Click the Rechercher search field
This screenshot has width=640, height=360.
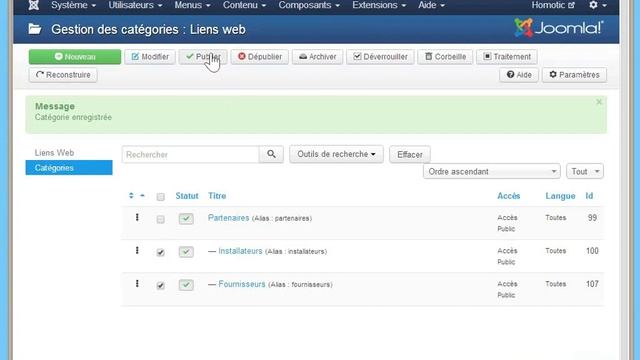click(190, 154)
